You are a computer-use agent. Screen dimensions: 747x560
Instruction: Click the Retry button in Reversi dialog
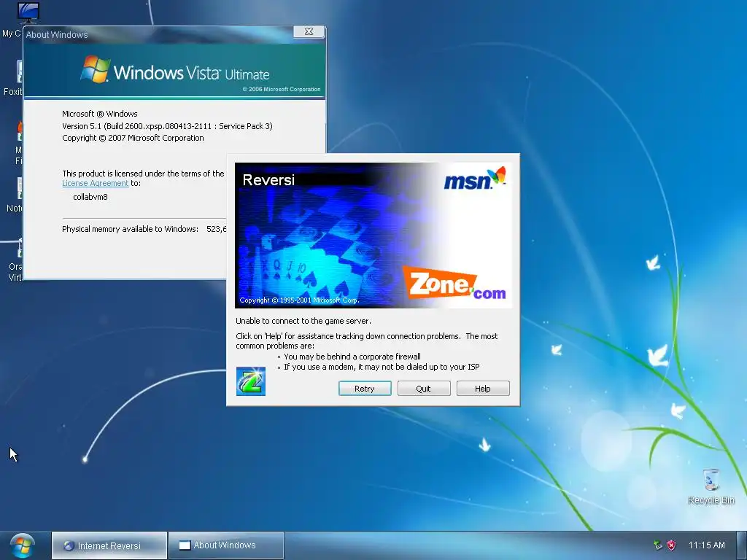click(365, 389)
